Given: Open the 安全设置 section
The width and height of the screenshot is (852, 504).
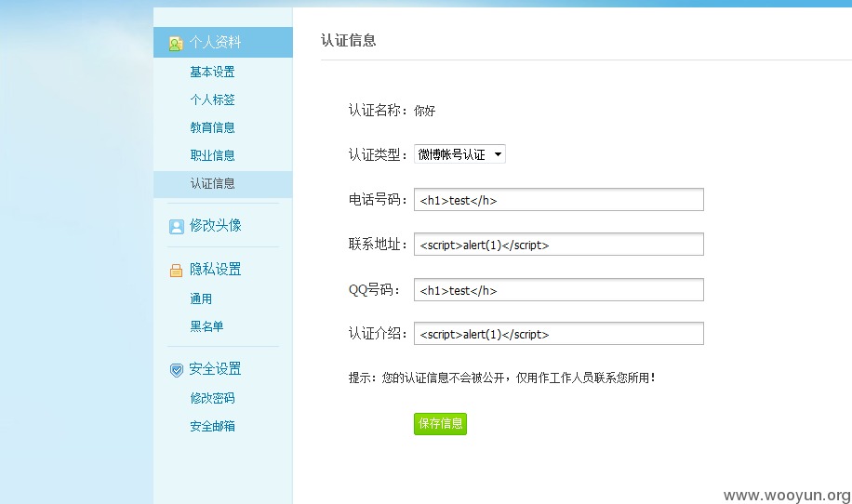Looking at the screenshot, I should click(x=215, y=369).
